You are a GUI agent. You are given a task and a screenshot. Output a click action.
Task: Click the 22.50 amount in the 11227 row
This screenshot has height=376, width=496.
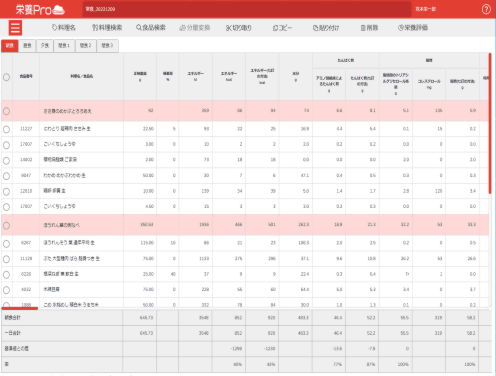coord(148,129)
